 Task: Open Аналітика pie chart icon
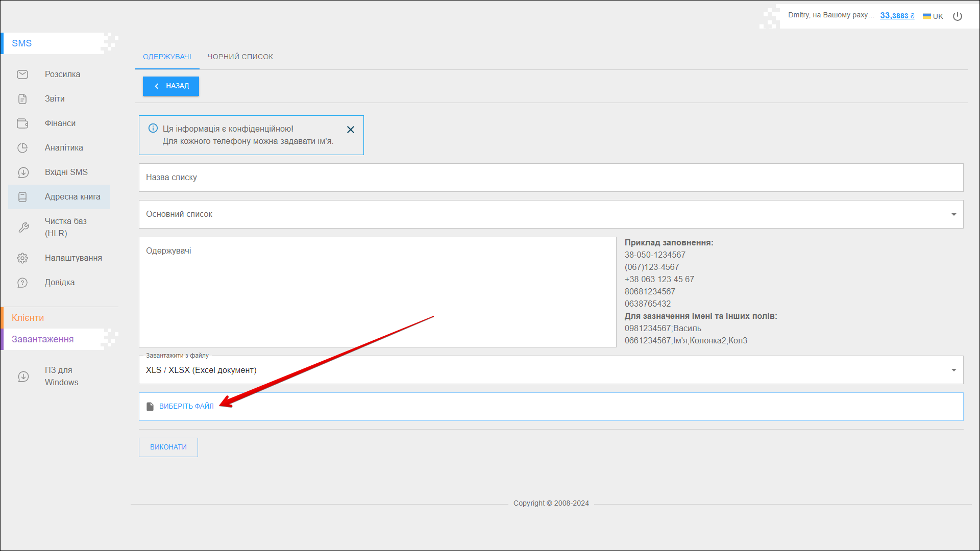pos(22,148)
